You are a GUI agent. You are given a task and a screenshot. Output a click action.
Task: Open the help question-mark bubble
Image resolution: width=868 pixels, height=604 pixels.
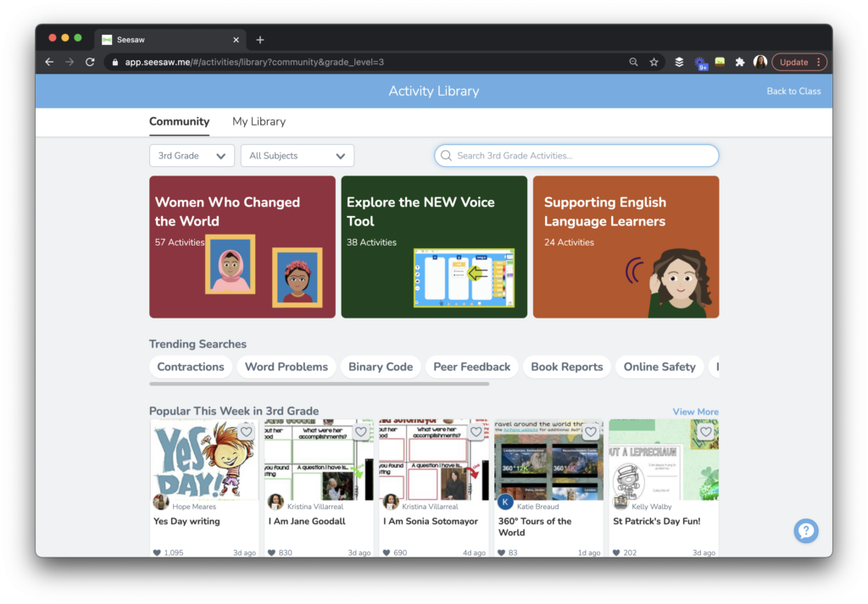[805, 531]
